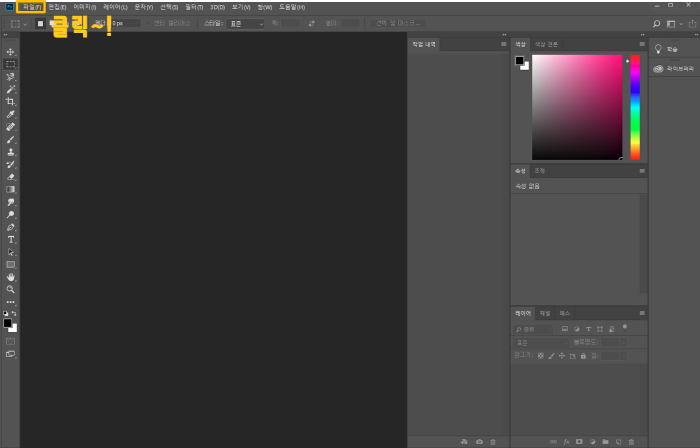Click new adjustment layer icon in Layers footer
700x448 pixels.
point(592,442)
